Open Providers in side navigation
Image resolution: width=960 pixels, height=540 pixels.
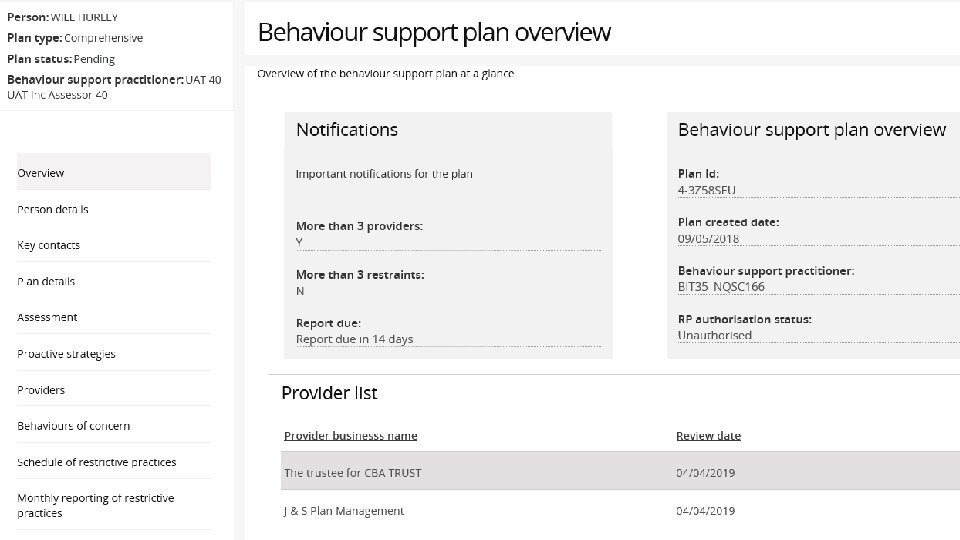(x=41, y=390)
